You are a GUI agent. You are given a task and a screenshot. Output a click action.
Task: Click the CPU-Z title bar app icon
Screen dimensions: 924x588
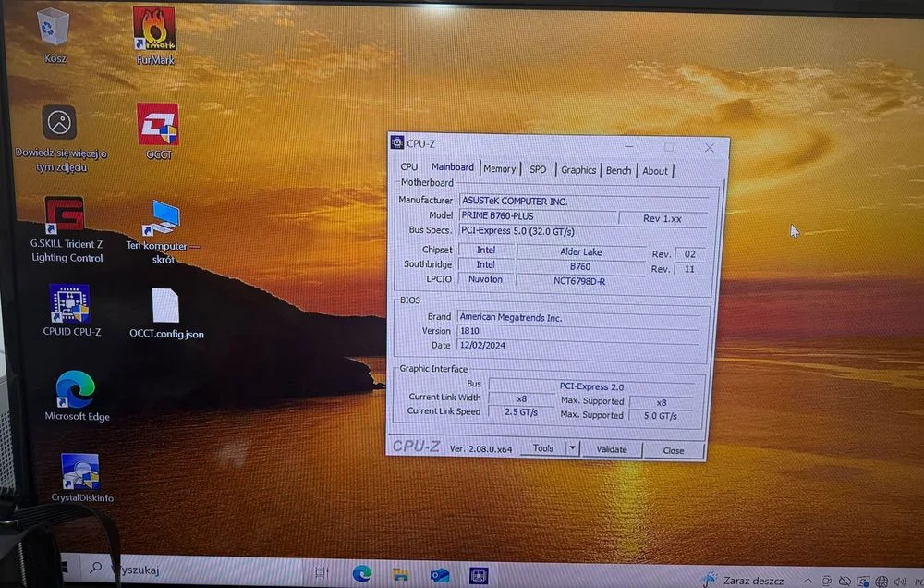pyautogui.click(x=397, y=142)
